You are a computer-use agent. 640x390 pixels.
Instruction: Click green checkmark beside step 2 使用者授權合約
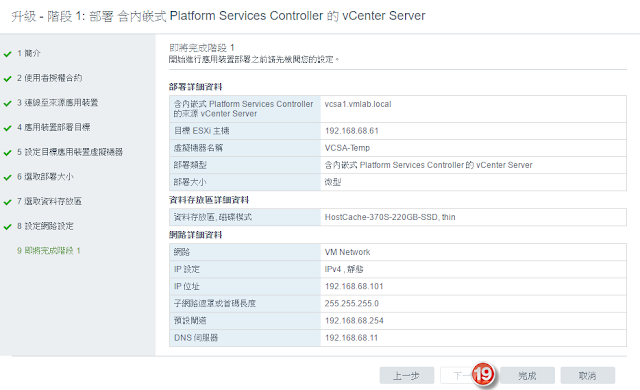7,79
